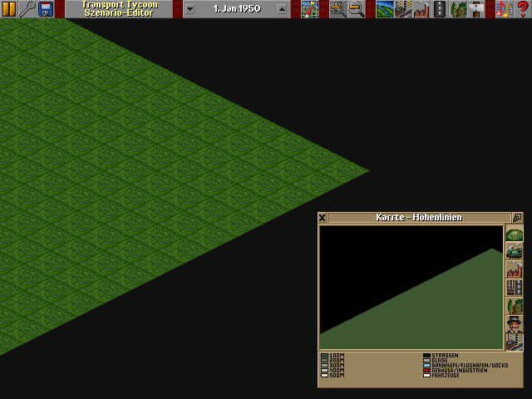This screenshot has height=399, width=532.
Task: Select the plant trees tool icon
Action: 458,9
